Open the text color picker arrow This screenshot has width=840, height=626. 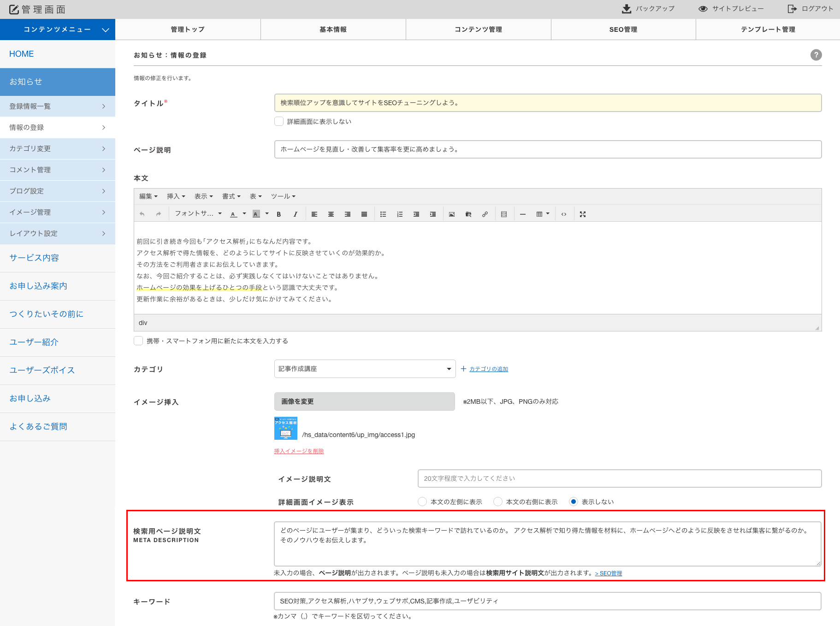pos(244,214)
